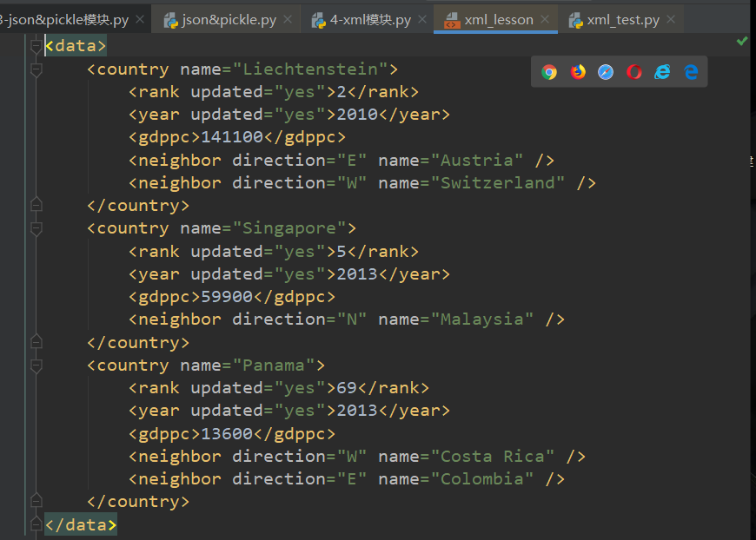Click the gdppc value 13600
This screenshot has height=540, width=756.
[x=227, y=434]
